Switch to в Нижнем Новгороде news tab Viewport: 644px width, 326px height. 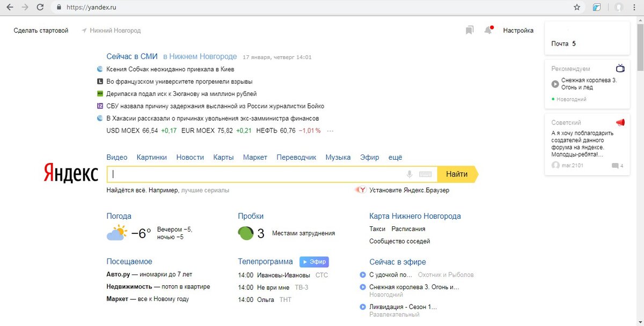[x=200, y=56]
